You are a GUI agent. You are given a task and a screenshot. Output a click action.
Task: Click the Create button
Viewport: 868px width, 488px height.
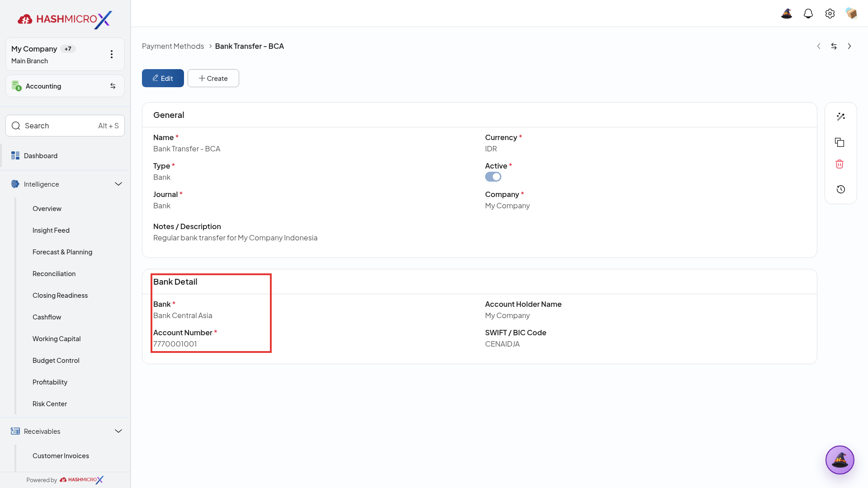[213, 78]
